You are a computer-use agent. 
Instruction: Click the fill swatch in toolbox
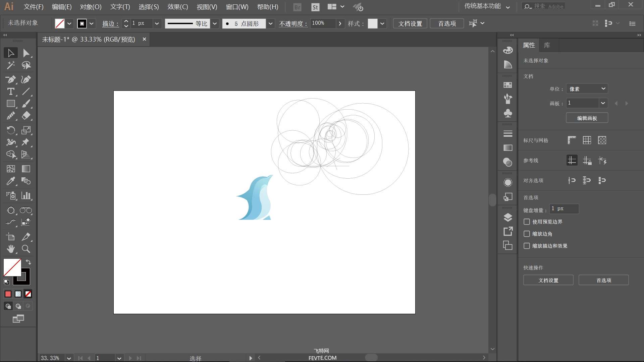(12, 267)
